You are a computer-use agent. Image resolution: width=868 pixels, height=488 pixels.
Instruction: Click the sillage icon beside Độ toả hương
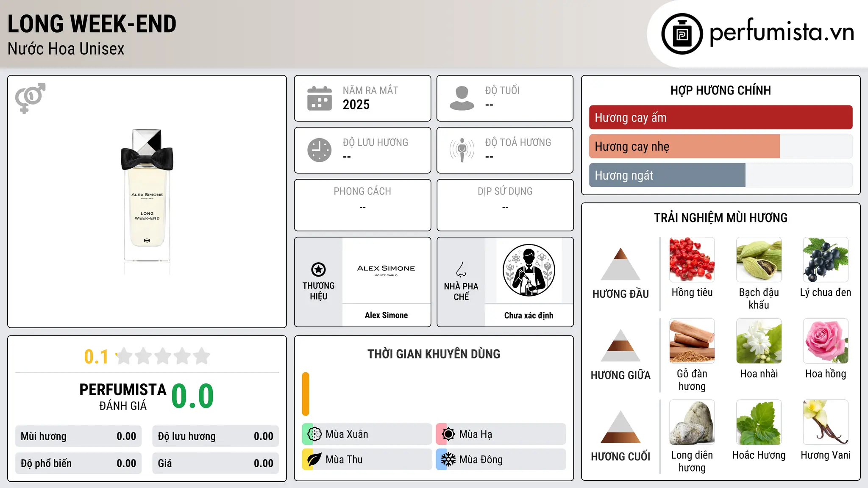[462, 150]
